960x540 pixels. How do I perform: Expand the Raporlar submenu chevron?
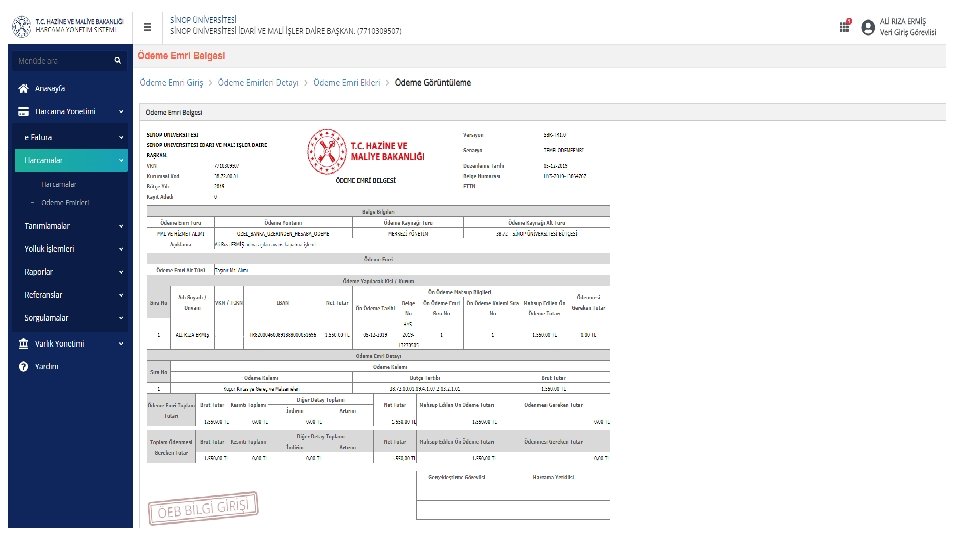121,272
